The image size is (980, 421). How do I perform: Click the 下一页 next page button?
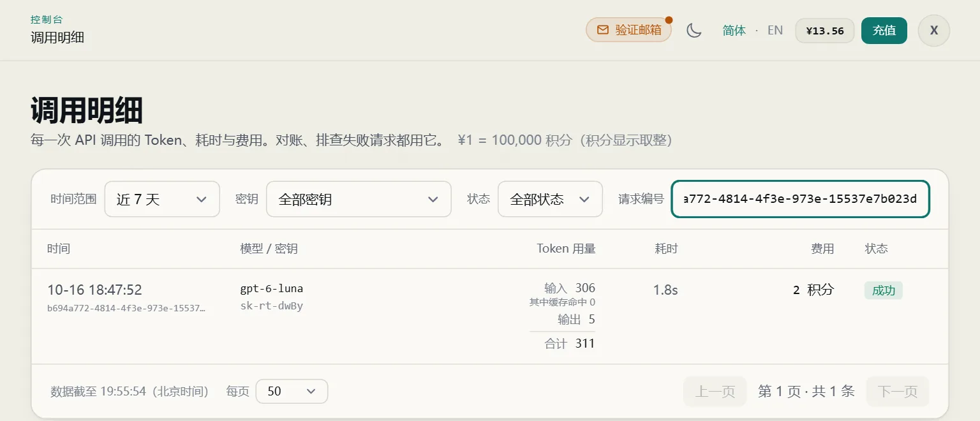pyautogui.click(x=898, y=391)
